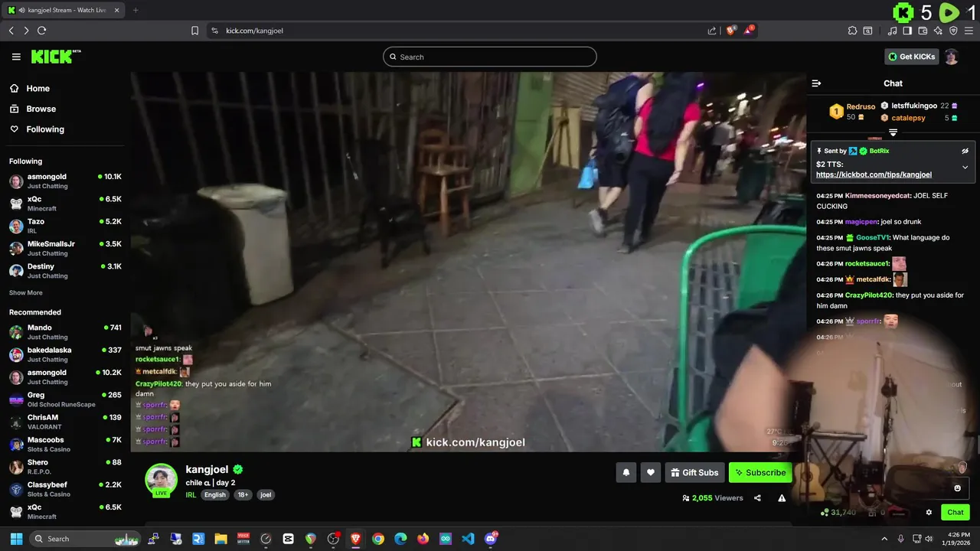Click the Subscribe button

[x=760, y=473]
